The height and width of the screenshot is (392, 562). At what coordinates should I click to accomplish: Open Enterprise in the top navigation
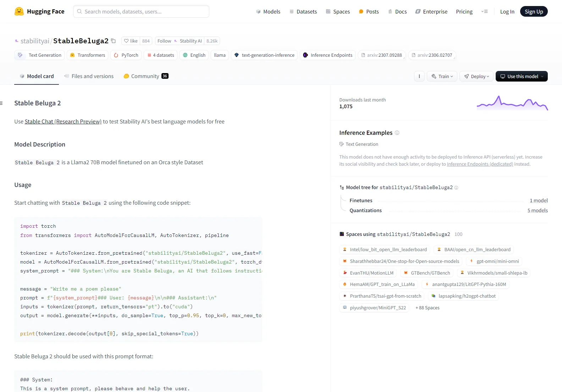pos(431,11)
